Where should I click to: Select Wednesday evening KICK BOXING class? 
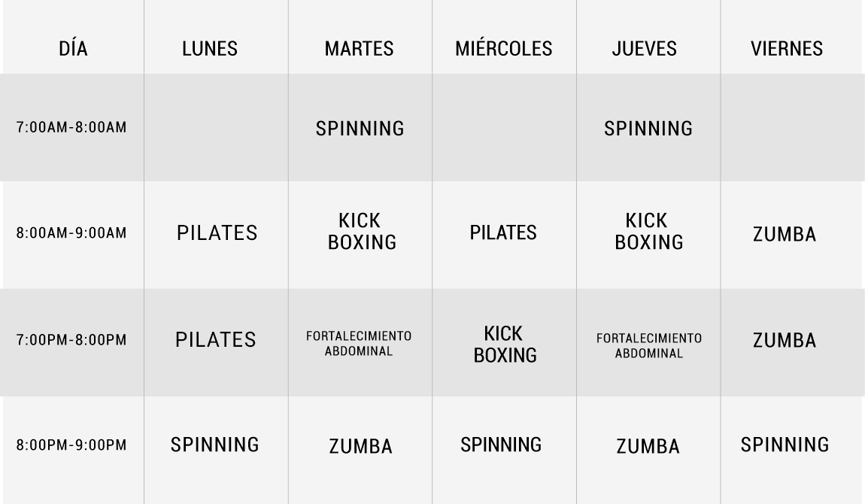tap(505, 344)
